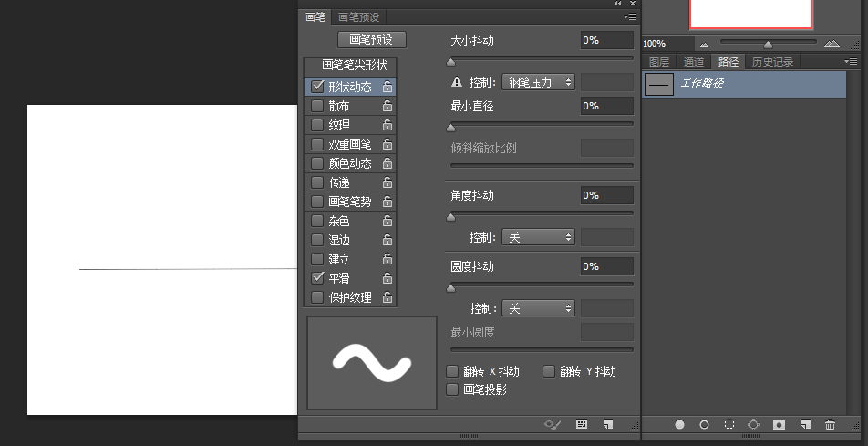
Task: Lock icon beside 画笔笔势
Action: [x=387, y=202]
